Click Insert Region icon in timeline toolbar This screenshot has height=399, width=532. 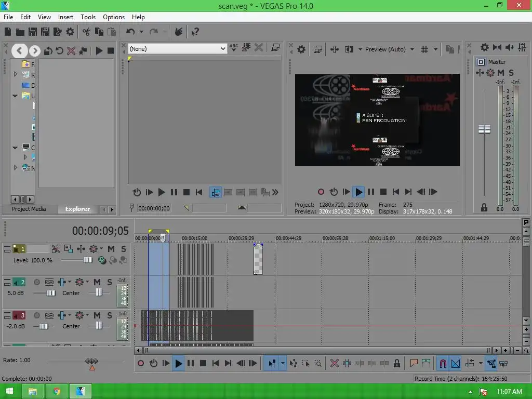tap(426, 363)
